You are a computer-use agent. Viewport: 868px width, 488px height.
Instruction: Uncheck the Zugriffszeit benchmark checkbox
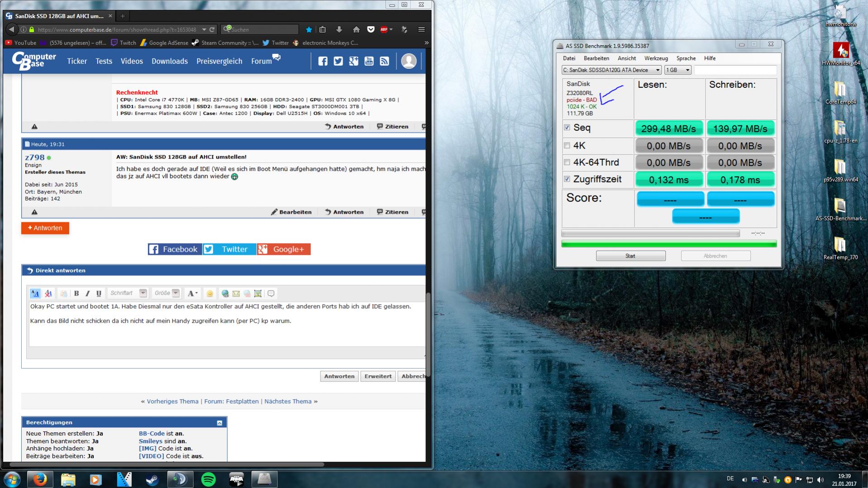click(567, 179)
